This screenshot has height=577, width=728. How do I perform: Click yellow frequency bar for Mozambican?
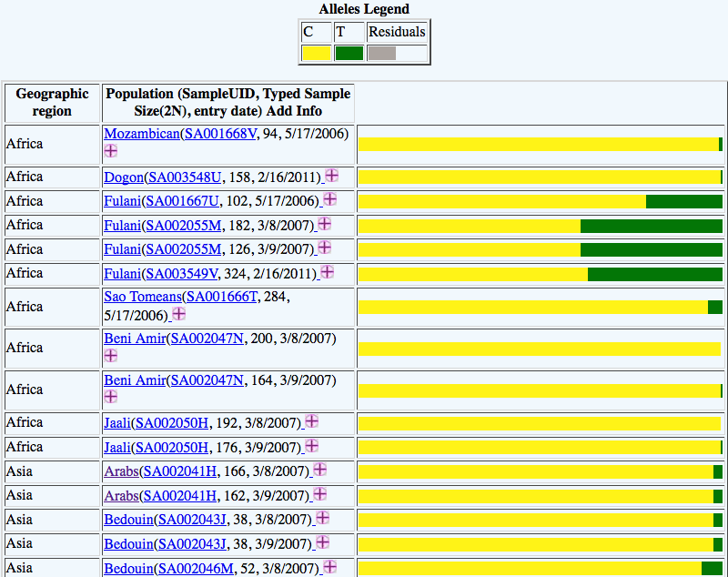point(539,145)
